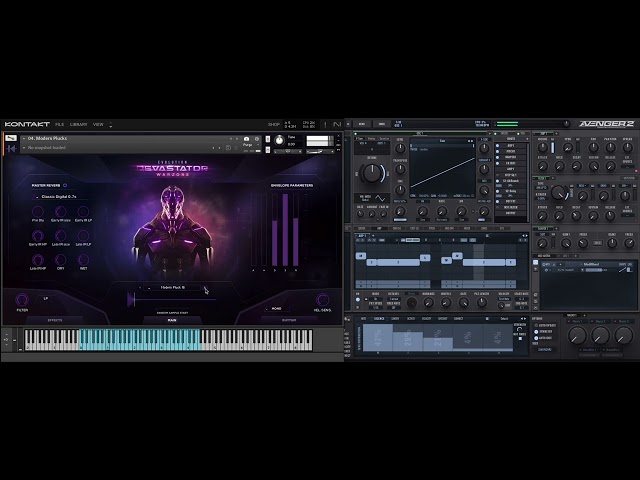Click the VEL. SENS. knob
Screen dimensions: 640x480
(322, 300)
